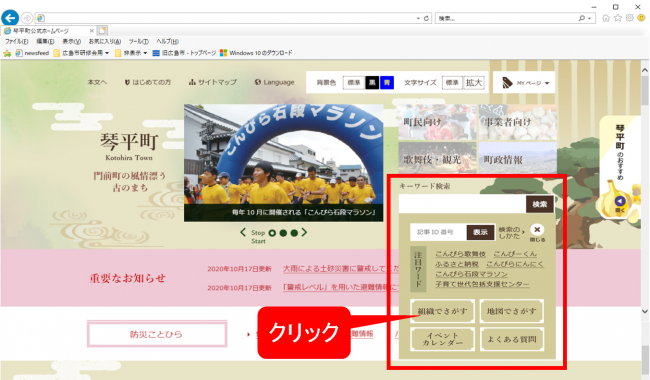Image resolution: width=650 pixels, height=380 pixels.
Task: Open the 表示(V) menu
Action: 72,41
